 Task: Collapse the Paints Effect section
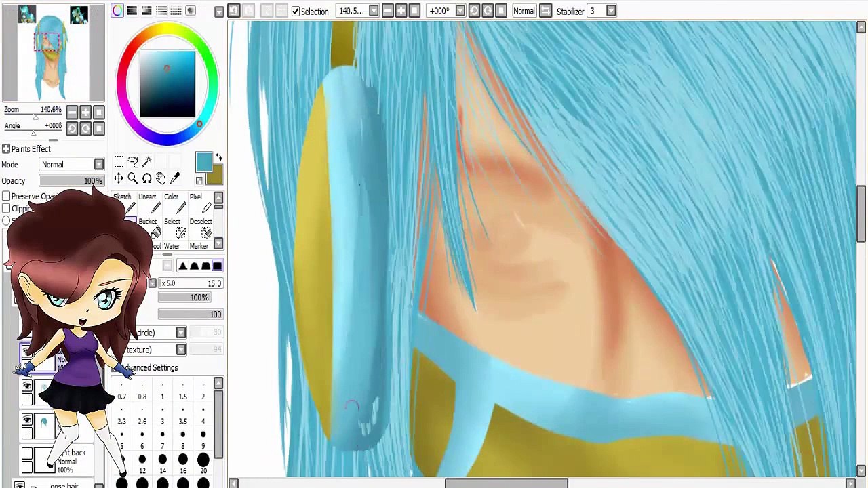coord(6,148)
